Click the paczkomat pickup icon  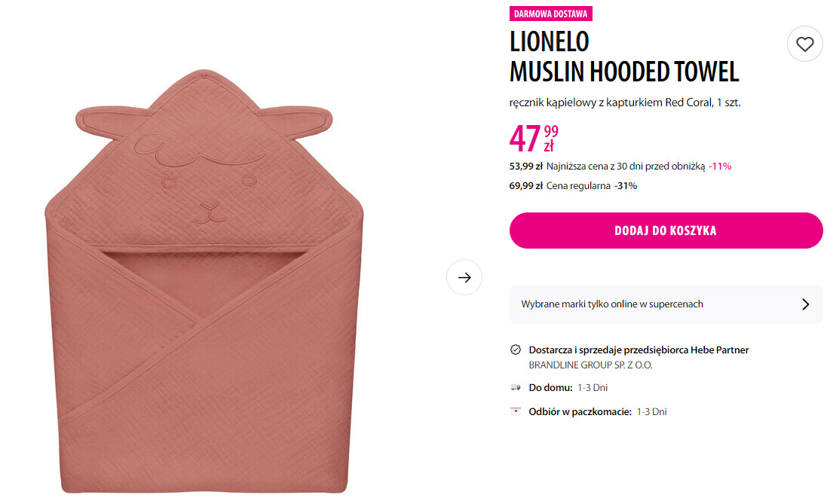click(516, 412)
